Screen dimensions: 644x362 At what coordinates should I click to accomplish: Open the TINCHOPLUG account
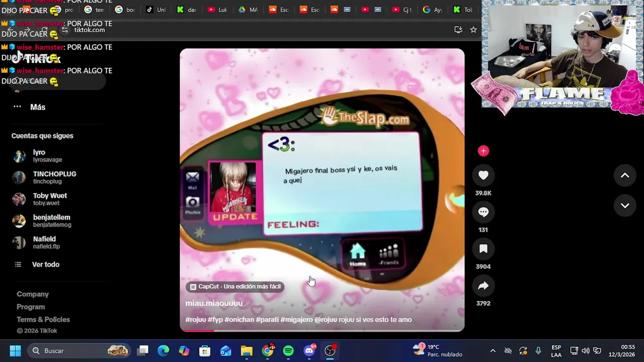pos(55,177)
